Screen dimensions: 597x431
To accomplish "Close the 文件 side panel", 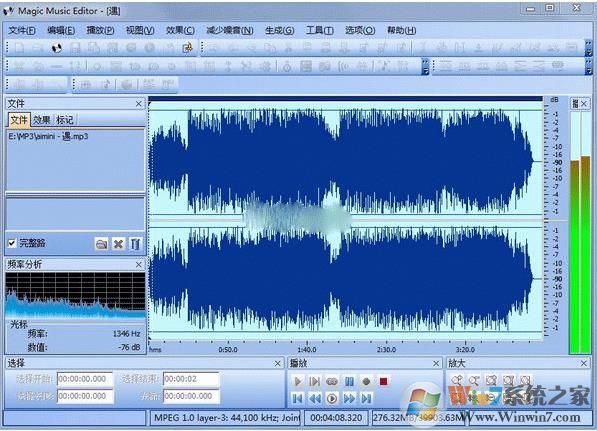I will click(139, 104).
